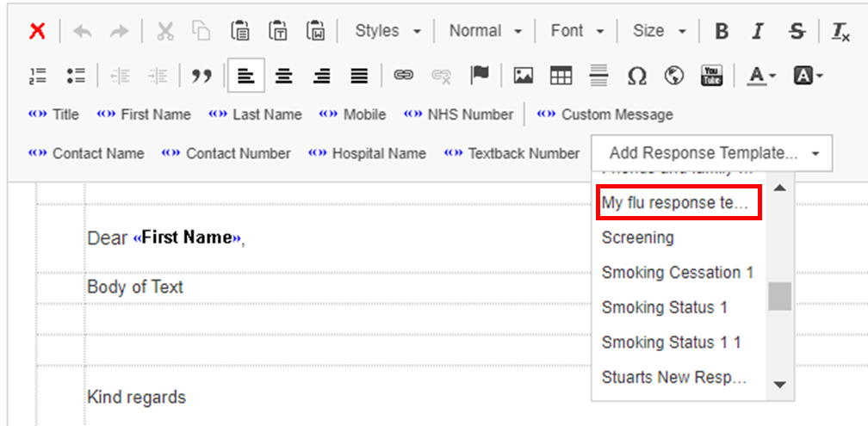
Task: Open the text color picker
Action: point(760,76)
